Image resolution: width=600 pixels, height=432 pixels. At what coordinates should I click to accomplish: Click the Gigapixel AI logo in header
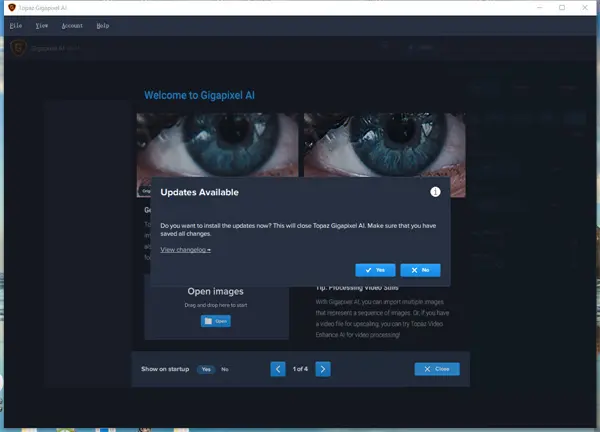pyautogui.click(x=18, y=48)
